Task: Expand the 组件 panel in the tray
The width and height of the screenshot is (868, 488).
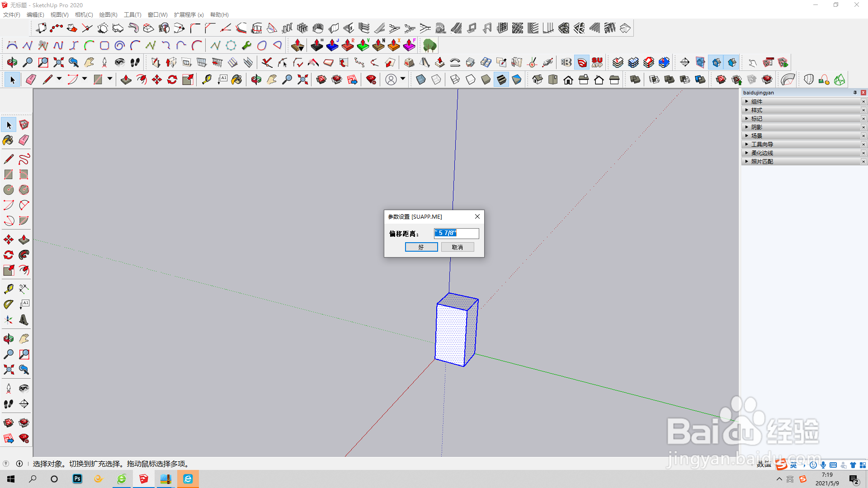Action: point(756,101)
